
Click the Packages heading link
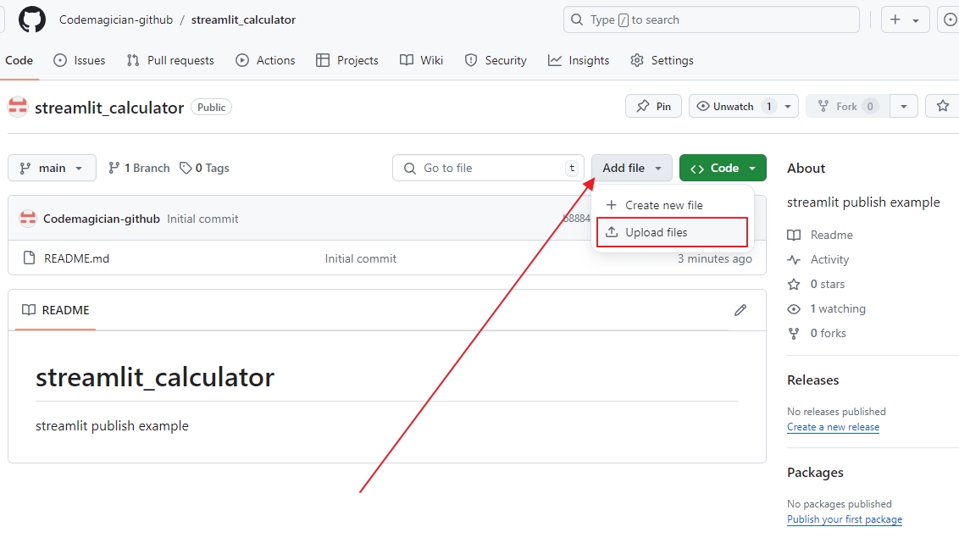tap(815, 473)
